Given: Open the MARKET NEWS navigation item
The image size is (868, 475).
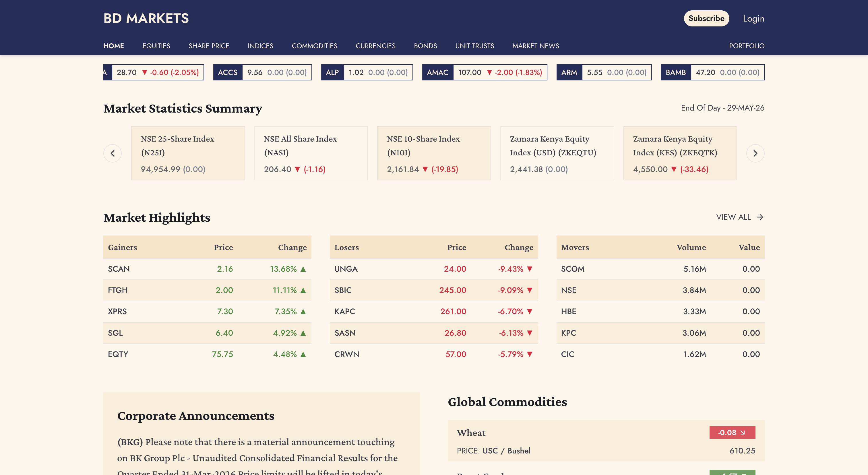Looking at the screenshot, I should tap(535, 46).
